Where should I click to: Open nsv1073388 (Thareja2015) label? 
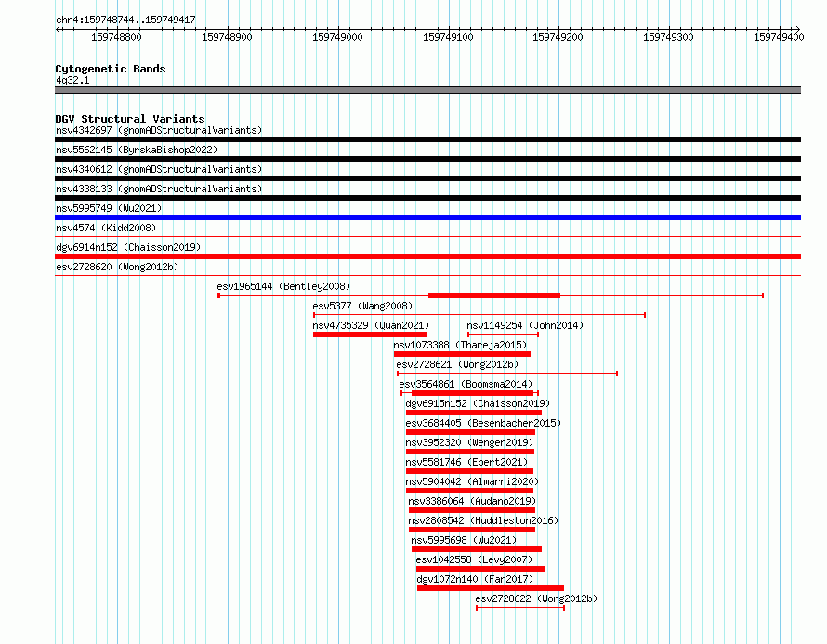coord(460,345)
